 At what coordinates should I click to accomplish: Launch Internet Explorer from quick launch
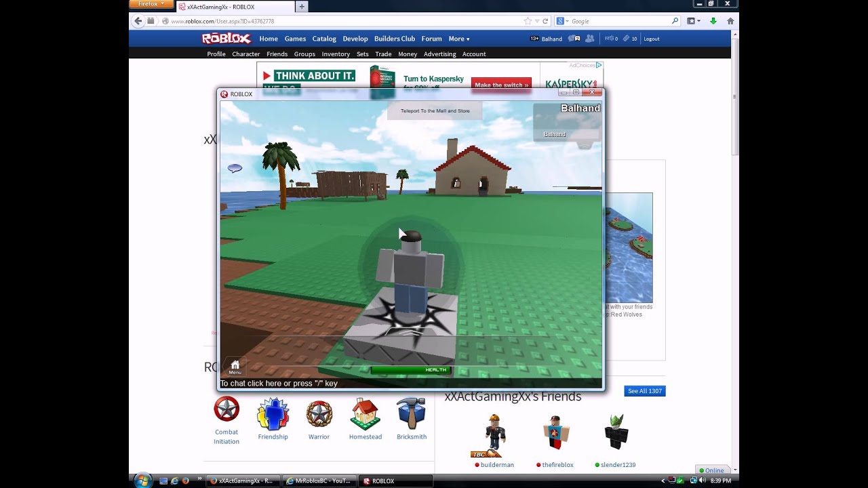174,481
